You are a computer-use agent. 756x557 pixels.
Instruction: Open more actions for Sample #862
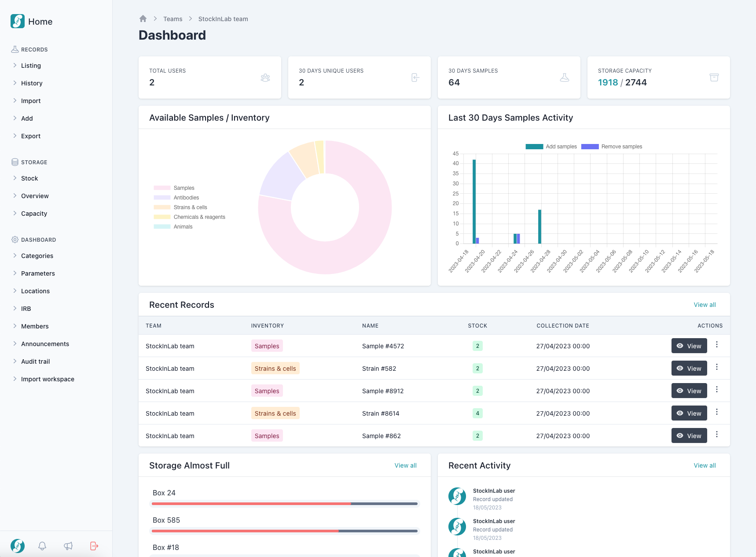point(717,435)
